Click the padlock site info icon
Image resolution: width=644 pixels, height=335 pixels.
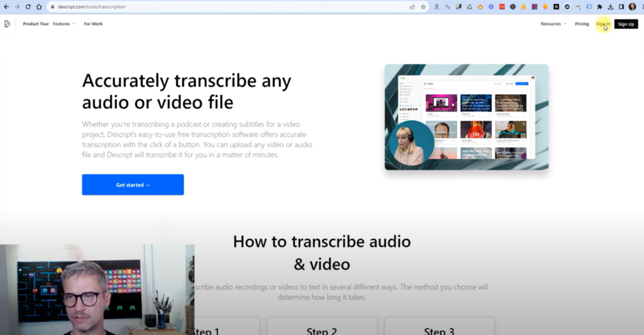[x=52, y=6]
